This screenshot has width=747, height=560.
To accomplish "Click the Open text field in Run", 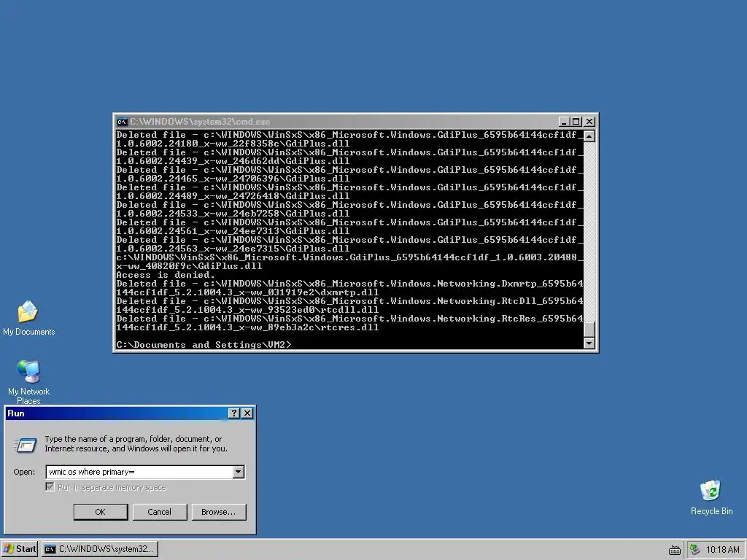I will click(x=139, y=472).
